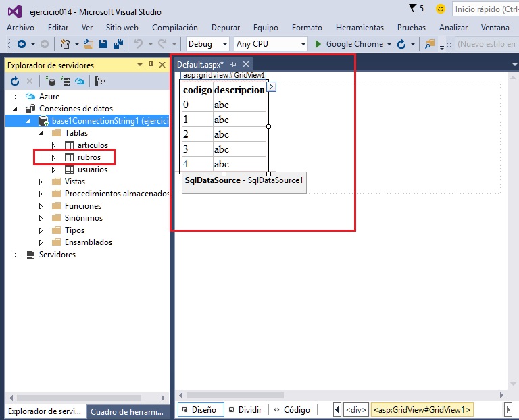The image size is (519, 420).
Task: Expand the Servidores node
Action: click(15, 255)
